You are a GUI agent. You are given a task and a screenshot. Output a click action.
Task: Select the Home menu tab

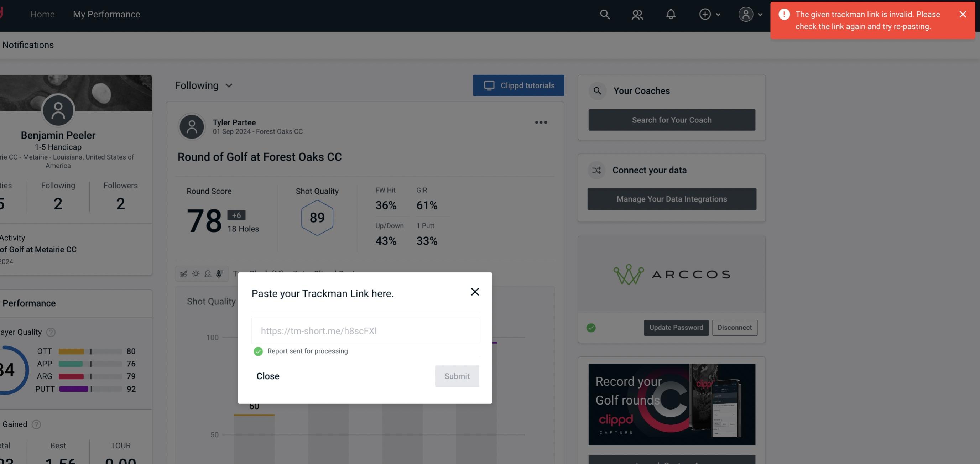[42, 13]
